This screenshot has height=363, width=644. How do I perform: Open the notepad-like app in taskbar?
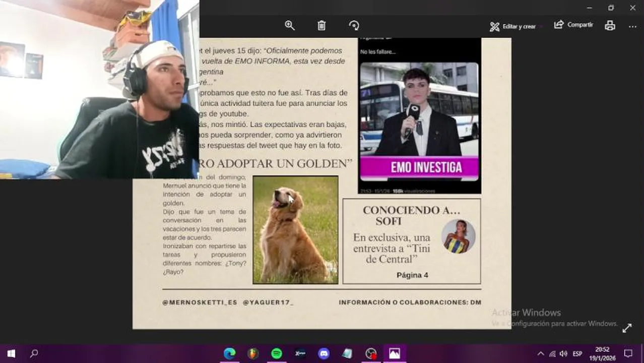[x=347, y=353]
